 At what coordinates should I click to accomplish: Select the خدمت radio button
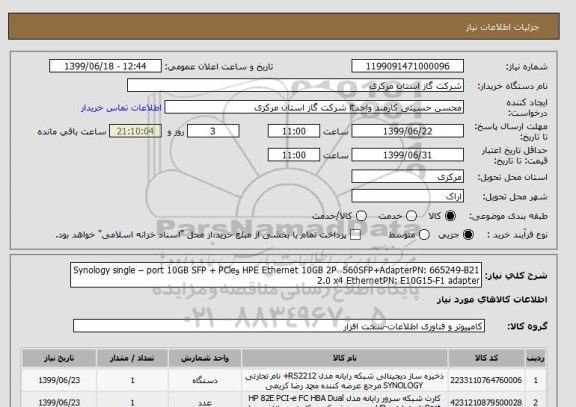[411, 216]
